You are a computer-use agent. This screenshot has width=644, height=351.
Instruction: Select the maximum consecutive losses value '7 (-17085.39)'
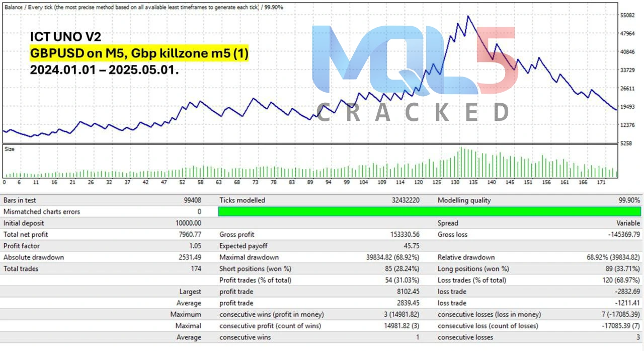point(620,314)
